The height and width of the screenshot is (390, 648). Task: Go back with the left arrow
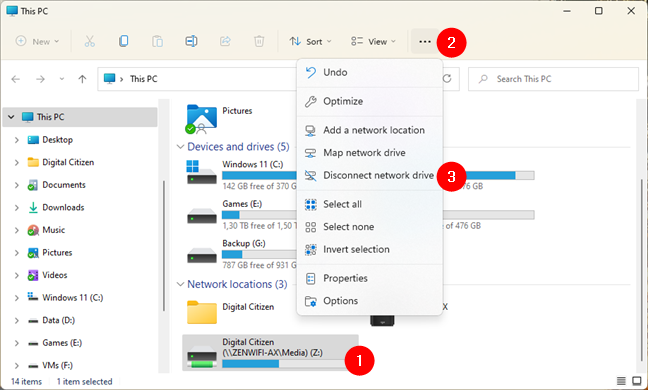16,79
